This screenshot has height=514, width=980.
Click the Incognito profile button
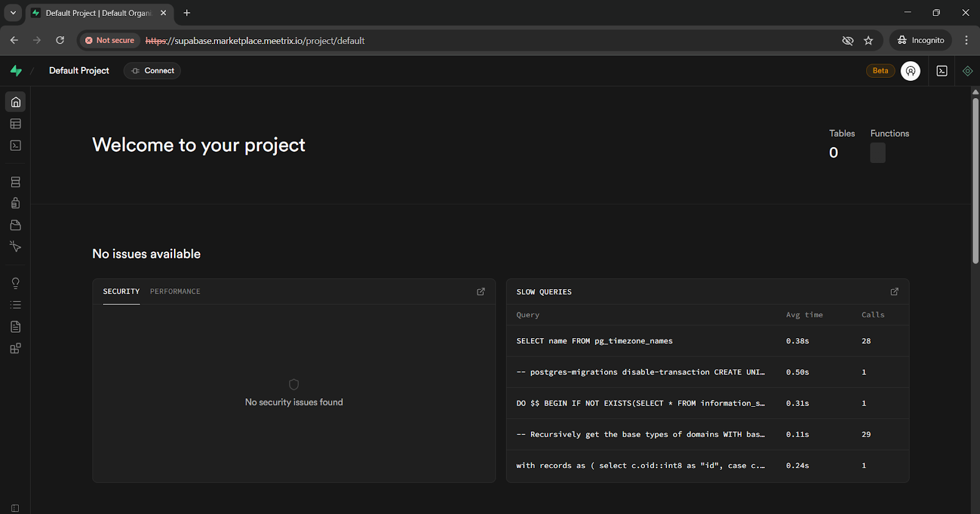click(x=921, y=40)
